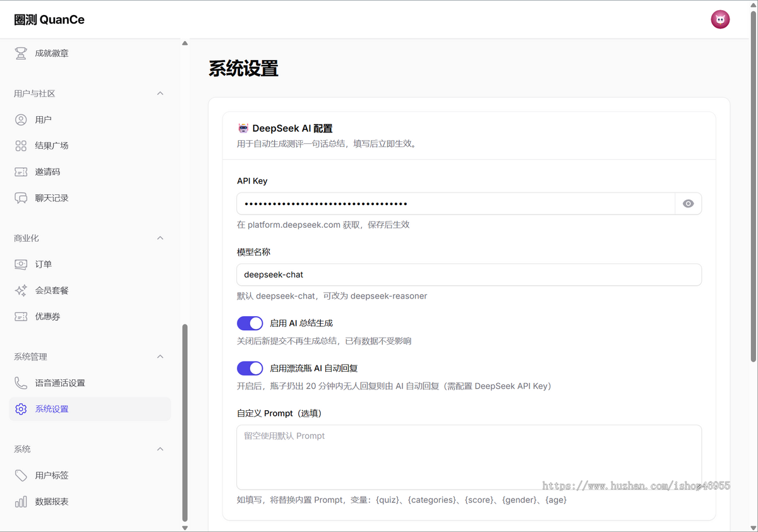The width and height of the screenshot is (758, 532).
Task: Select 数据报表 in the sidebar
Action: click(90, 502)
